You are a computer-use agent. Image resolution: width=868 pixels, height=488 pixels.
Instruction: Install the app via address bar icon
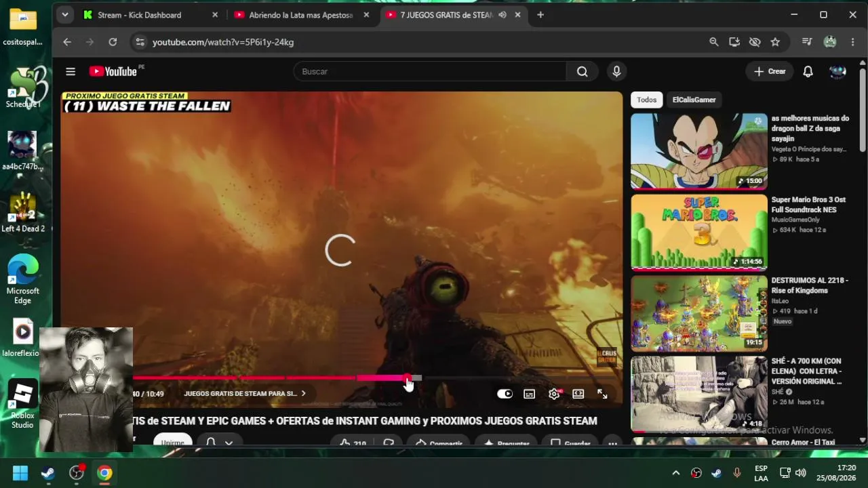tap(734, 42)
